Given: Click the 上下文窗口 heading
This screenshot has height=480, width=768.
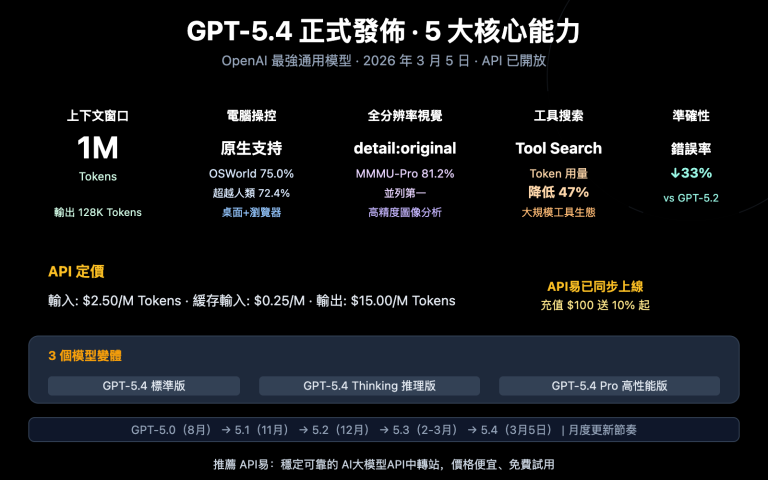Looking at the screenshot, I should [98, 116].
